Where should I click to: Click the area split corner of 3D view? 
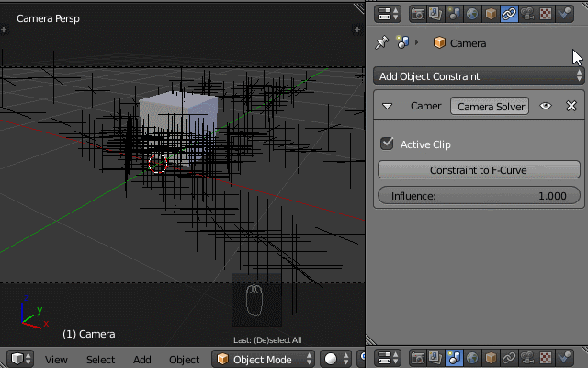click(359, 7)
